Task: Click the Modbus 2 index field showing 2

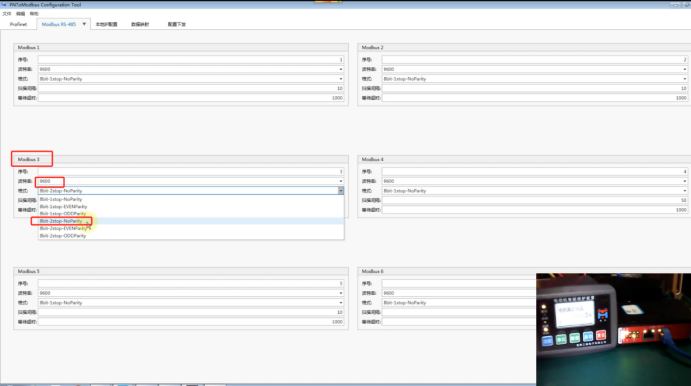Action: [535, 59]
